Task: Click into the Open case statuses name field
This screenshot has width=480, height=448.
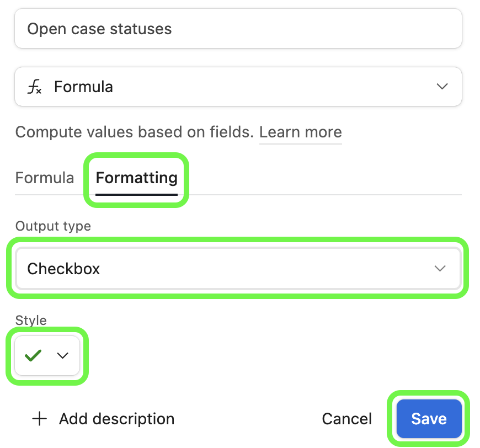Action: click(x=238, y=29)
